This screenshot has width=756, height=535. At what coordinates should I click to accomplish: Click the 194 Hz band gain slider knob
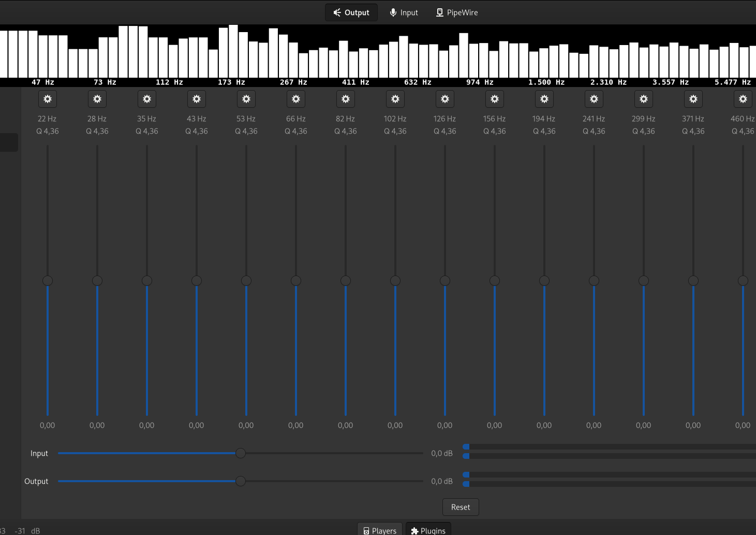(x=544, y=281)
